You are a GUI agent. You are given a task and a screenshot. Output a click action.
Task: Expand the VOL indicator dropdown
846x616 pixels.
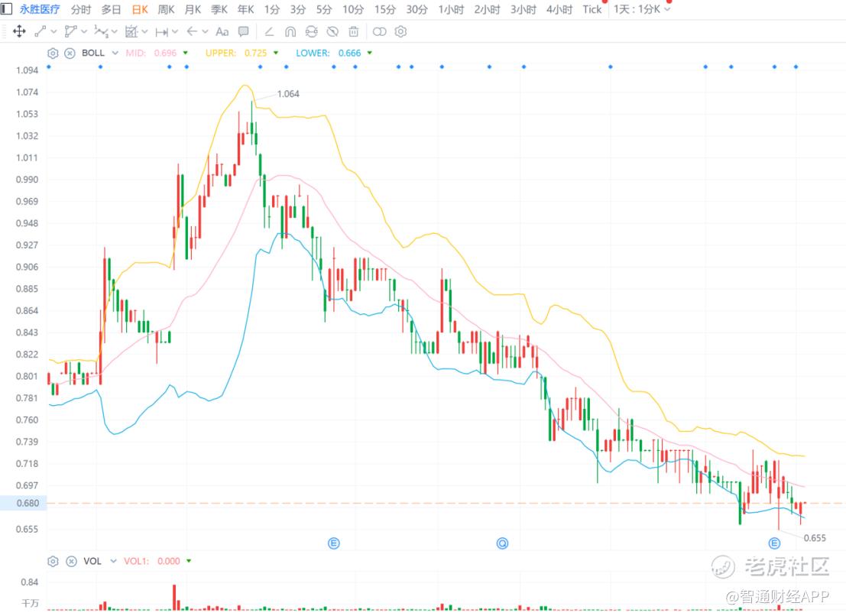point(113,561)
